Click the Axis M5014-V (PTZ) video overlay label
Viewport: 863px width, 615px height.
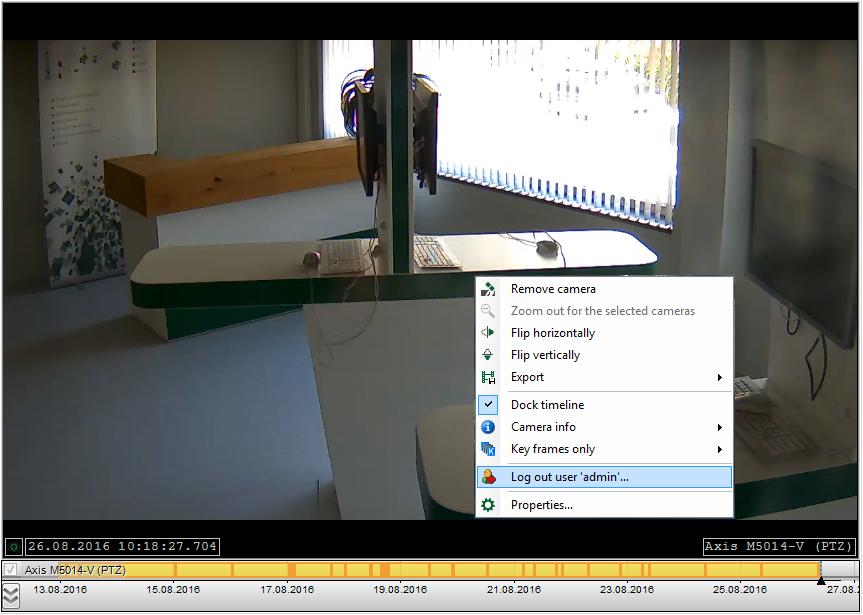778,547
